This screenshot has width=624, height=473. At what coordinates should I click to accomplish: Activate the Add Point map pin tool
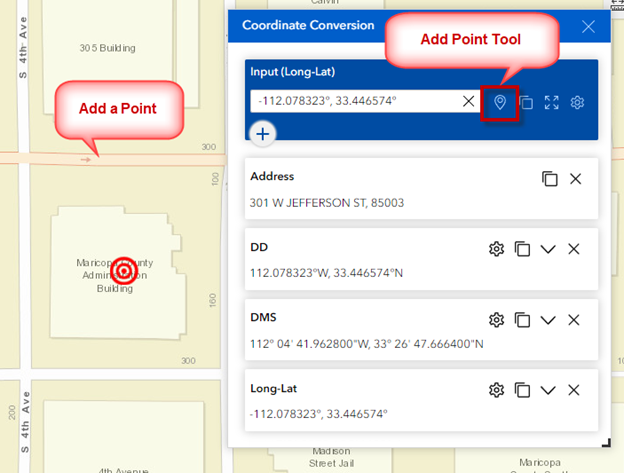pos(500,102)
